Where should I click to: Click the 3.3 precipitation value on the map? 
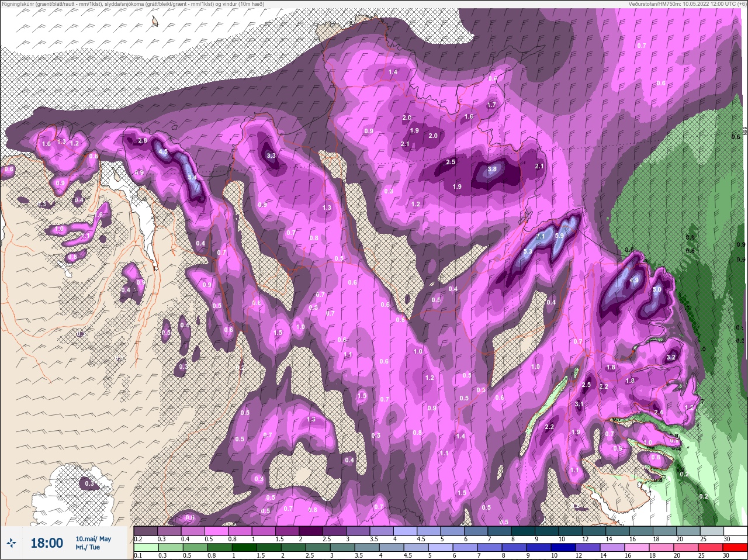coord(271,156)
